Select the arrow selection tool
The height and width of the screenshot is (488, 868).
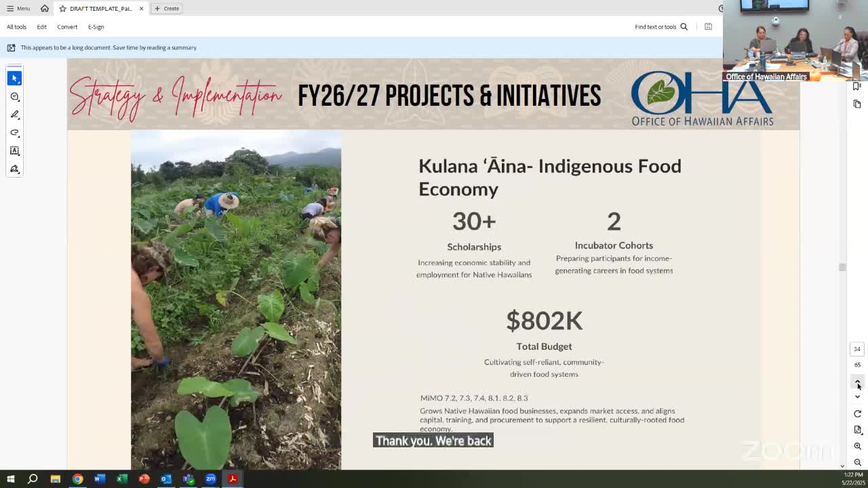click(14, 78)
